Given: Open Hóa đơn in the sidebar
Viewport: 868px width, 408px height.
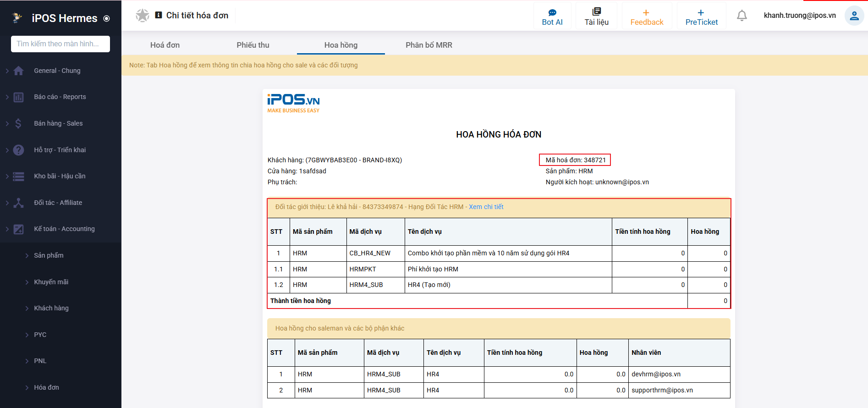Looking at the screenshot, I should (46, 387).
